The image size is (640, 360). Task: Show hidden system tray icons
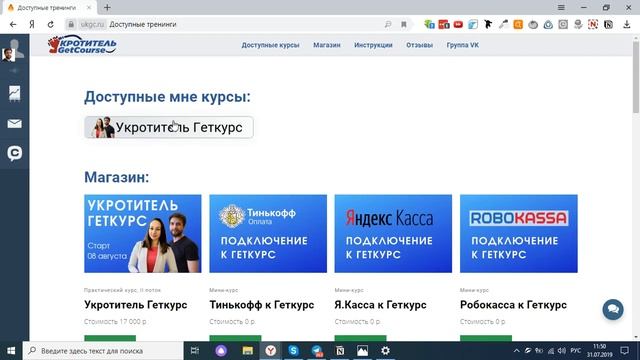(516, 351)
